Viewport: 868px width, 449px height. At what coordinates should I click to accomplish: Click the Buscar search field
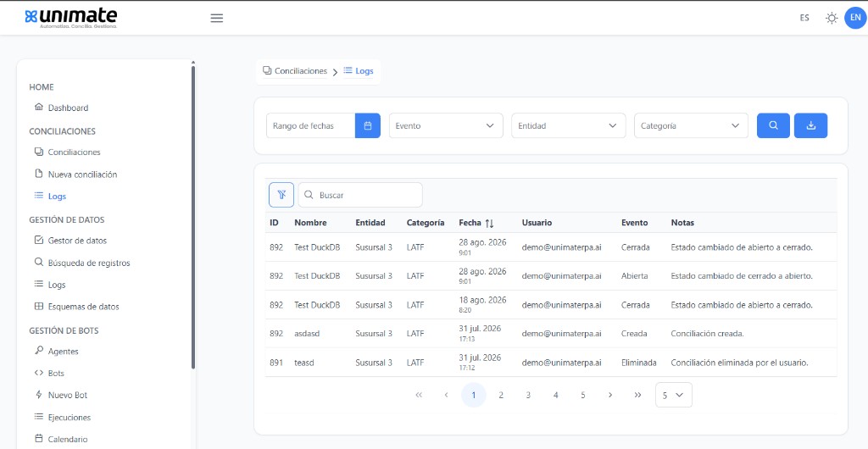[x=360, y=195]
